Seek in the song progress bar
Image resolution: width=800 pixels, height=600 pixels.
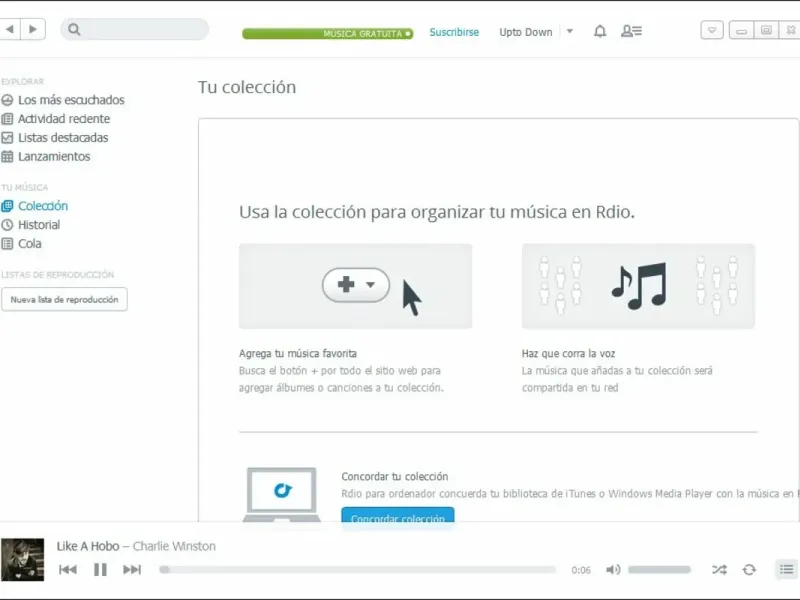click(358, 569)
